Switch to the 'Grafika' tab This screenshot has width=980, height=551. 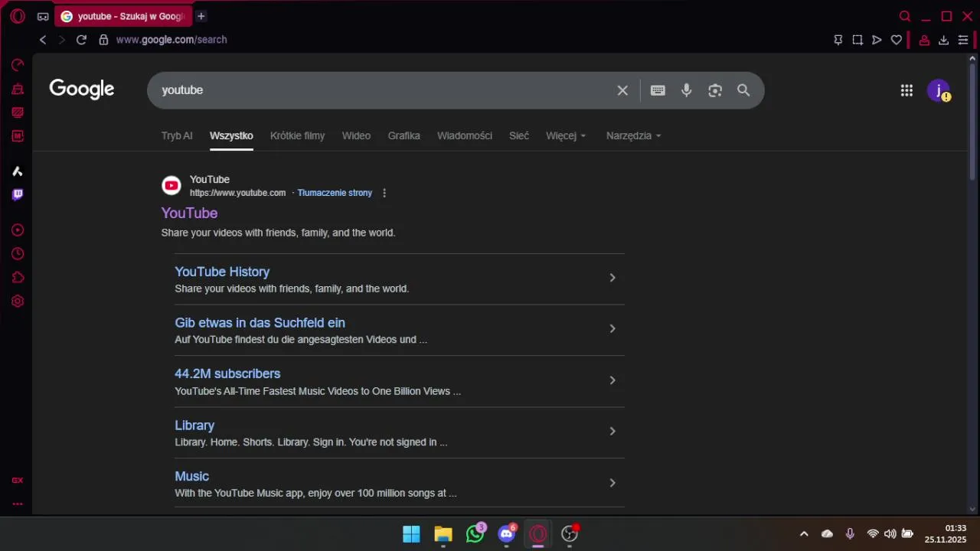[x=404, y=135]
